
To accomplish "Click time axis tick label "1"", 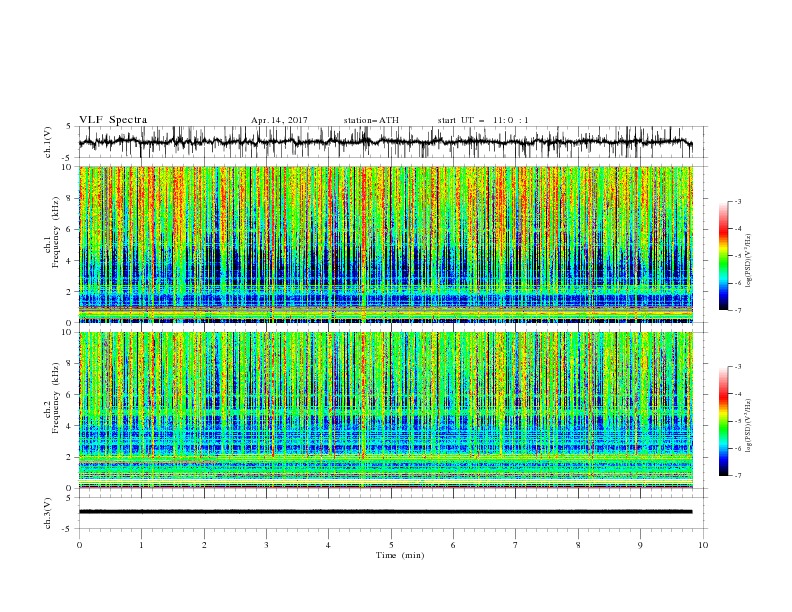I will tap(141, 545).
